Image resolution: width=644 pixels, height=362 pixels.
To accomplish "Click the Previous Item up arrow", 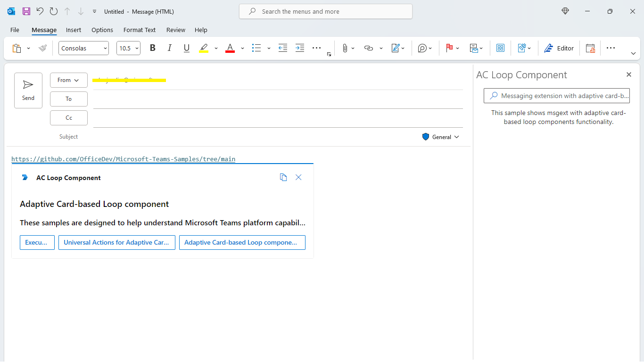I will pyautogui.click(x=67, y=11).
